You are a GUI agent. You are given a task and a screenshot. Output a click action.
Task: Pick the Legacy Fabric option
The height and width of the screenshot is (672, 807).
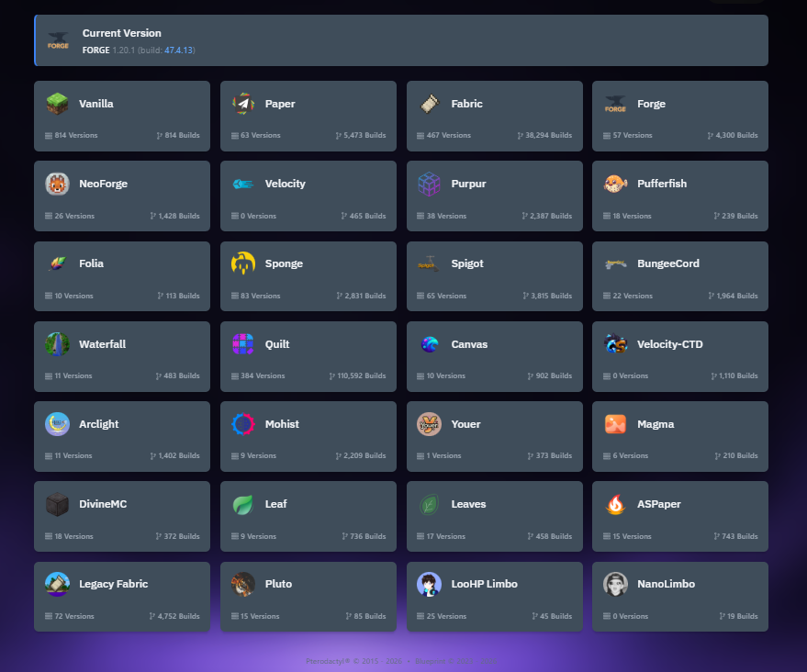[121, 596]
